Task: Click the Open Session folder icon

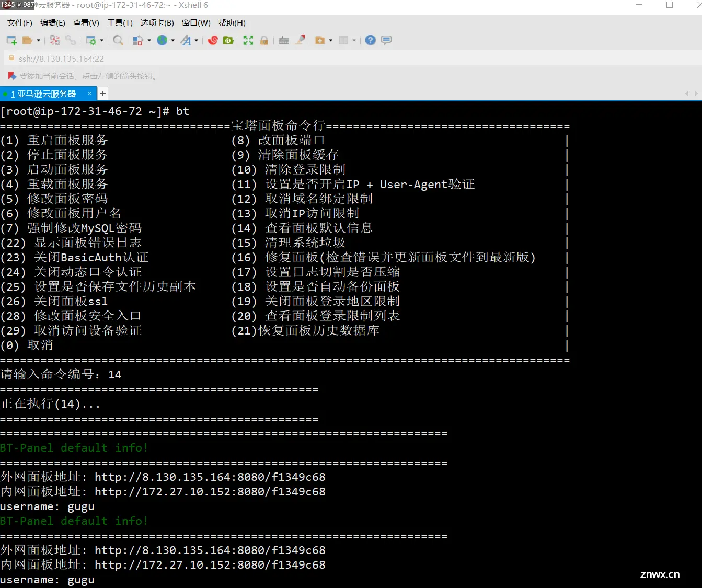Action: pyautogui.click(x=28, y=40)
